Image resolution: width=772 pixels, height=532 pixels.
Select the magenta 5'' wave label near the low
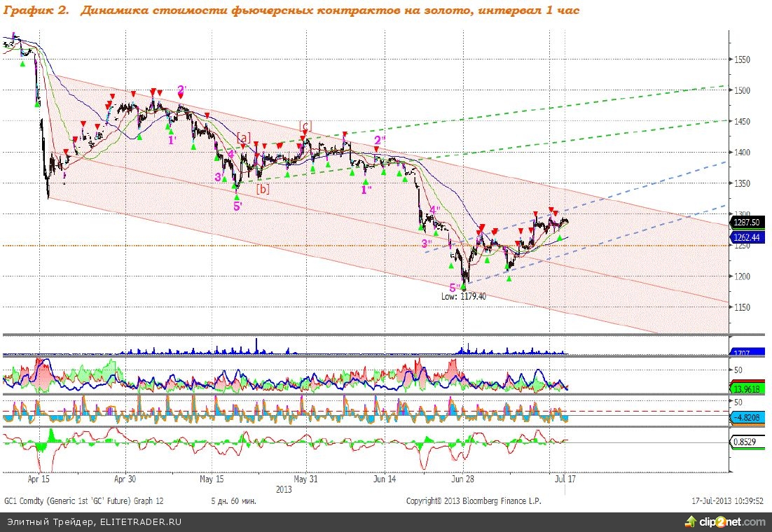coord(456,287)
